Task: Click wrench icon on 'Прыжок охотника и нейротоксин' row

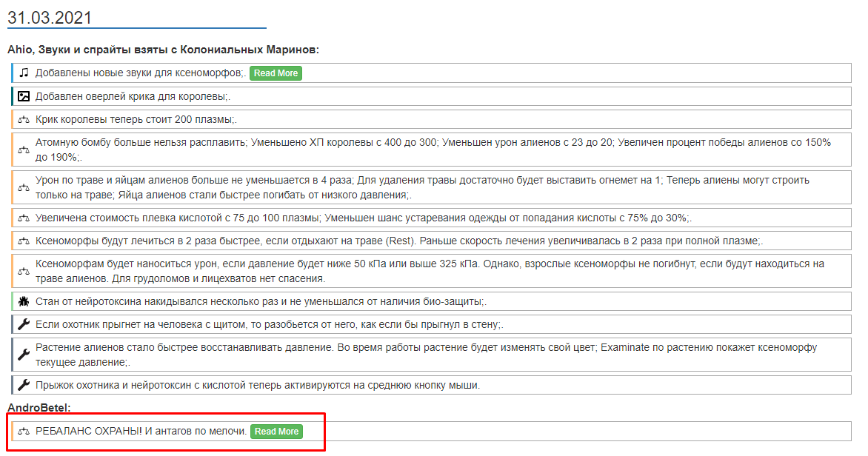Action: [x=24, y=385]
